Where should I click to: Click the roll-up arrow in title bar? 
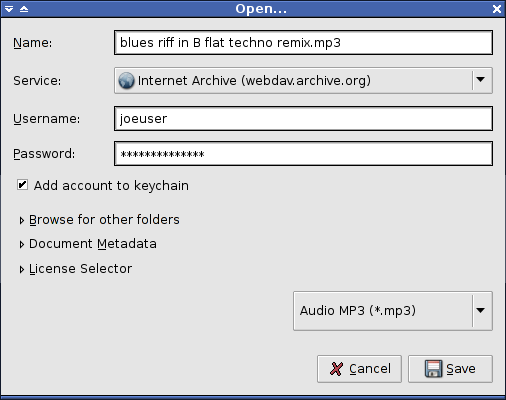pos(24,9)
